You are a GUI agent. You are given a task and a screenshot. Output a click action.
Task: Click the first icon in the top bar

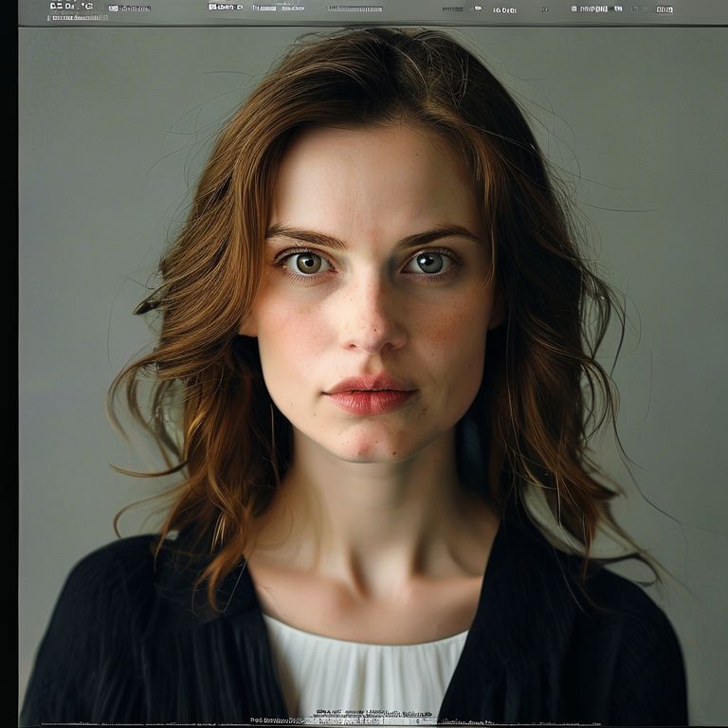point(55,6)
